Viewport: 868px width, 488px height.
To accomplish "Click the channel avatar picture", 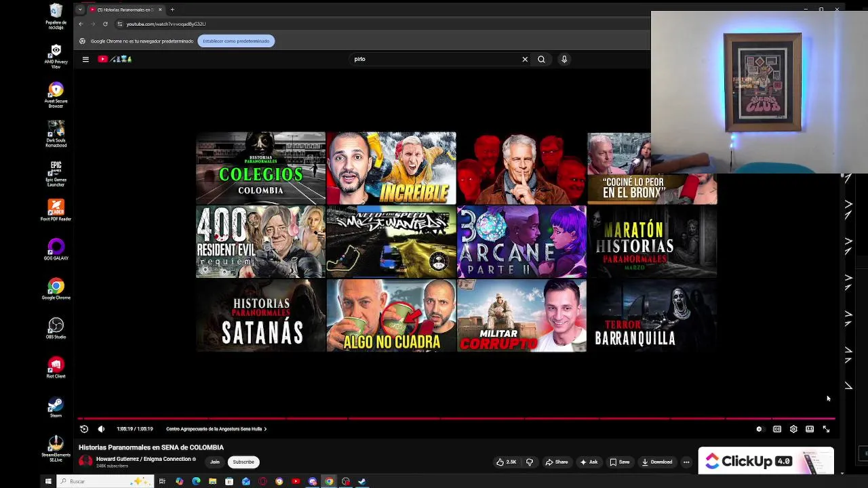I will click(x=85, y=462).
